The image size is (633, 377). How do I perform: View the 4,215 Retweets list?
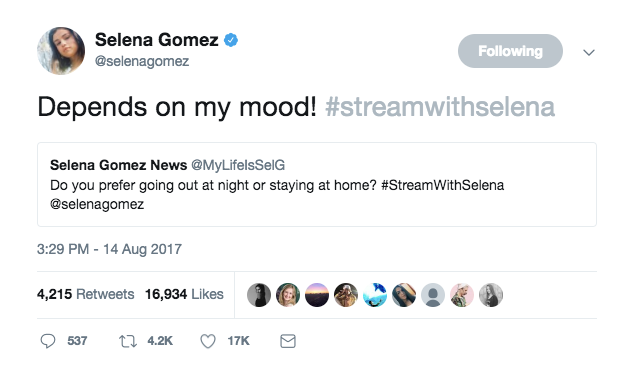click(86, 294)
